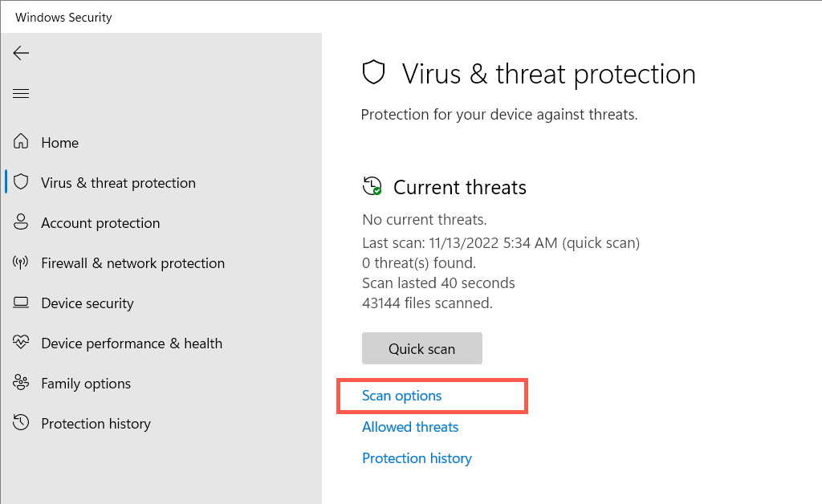The width and height of the screenshot is (822, 504).
Task: Select Family options in sidebar
Action: [x=86, y=384]
